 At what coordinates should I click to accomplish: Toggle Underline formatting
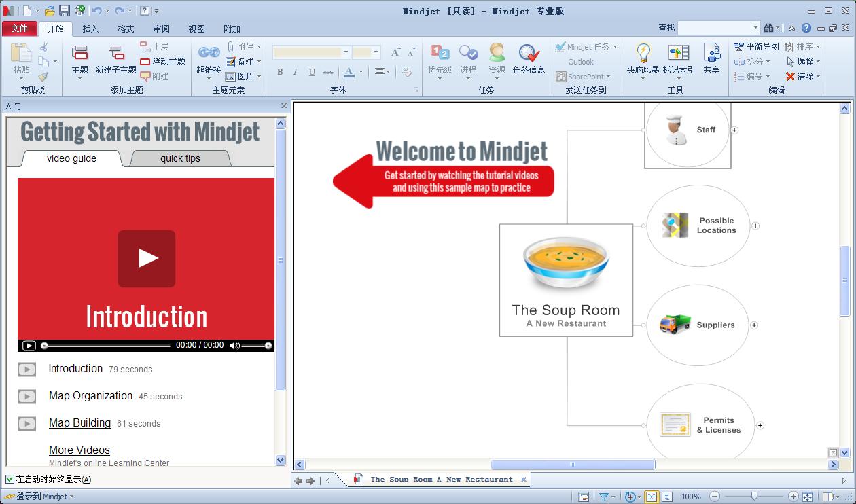(312, 72)
